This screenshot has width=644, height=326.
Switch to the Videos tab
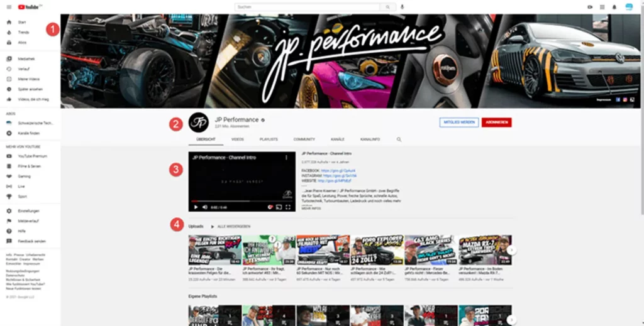tap(237, 139)
